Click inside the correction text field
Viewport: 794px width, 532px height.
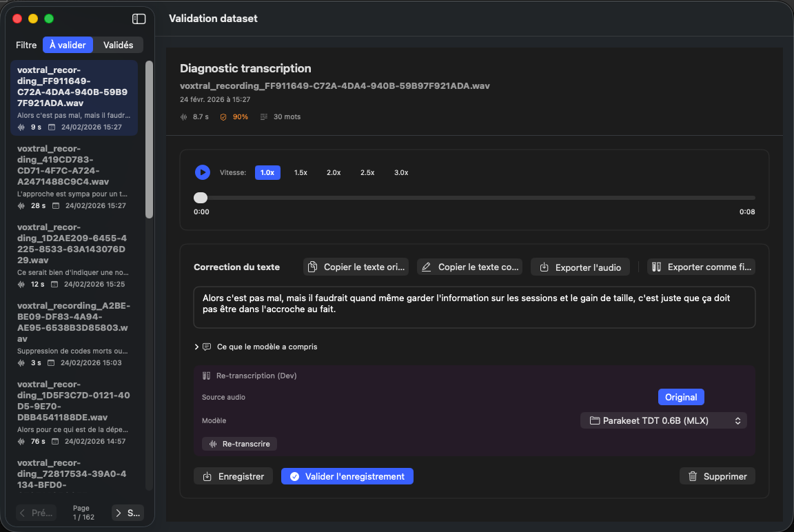click(x=474, y=307)
